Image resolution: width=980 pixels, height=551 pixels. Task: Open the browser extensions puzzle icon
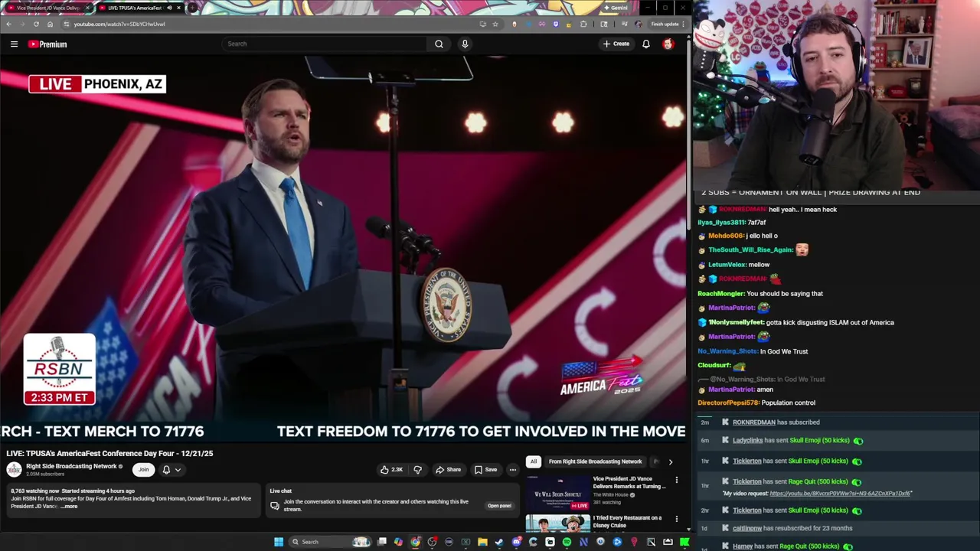coord(583,24)
